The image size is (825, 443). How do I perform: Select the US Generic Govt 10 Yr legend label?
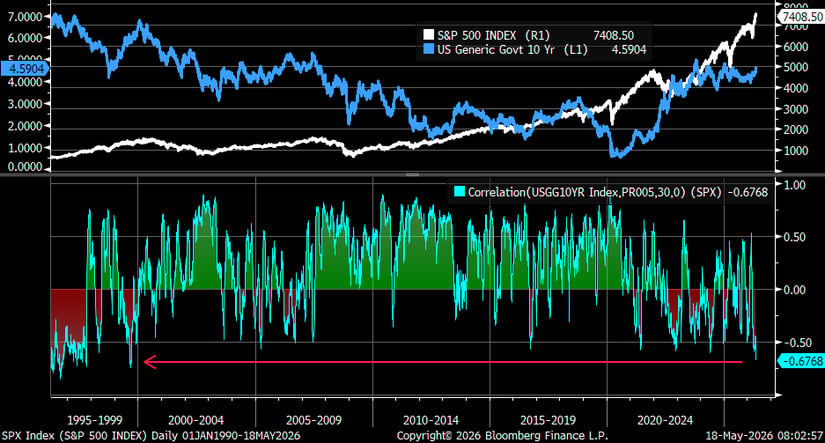tap(512, 50)
